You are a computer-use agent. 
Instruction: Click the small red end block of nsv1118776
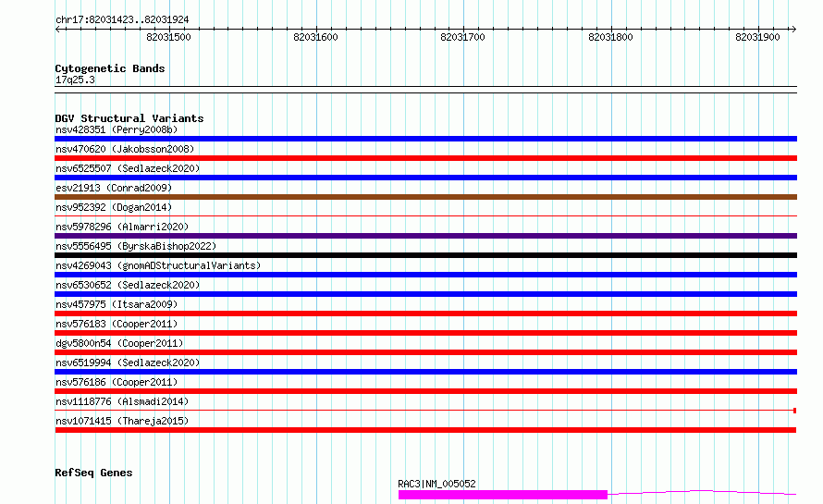(794, 411)
